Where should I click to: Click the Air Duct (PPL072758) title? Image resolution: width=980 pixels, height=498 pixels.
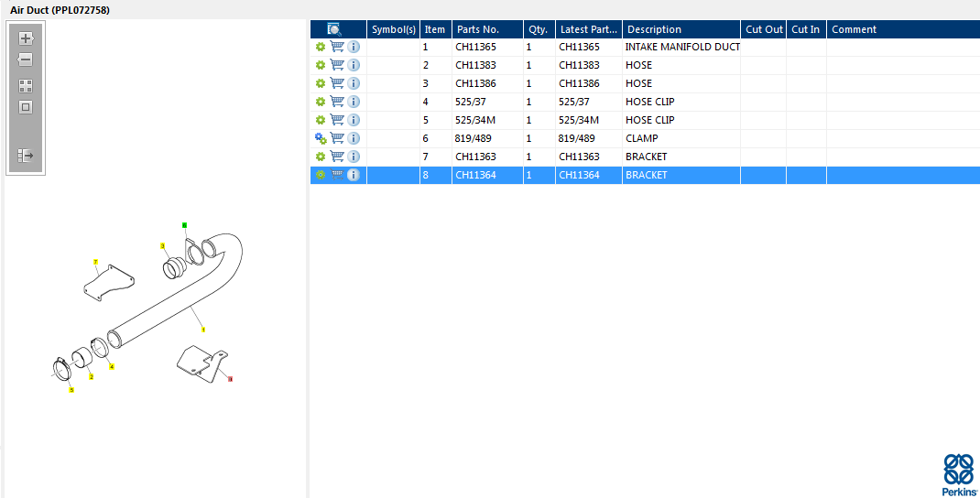(60, 10)
